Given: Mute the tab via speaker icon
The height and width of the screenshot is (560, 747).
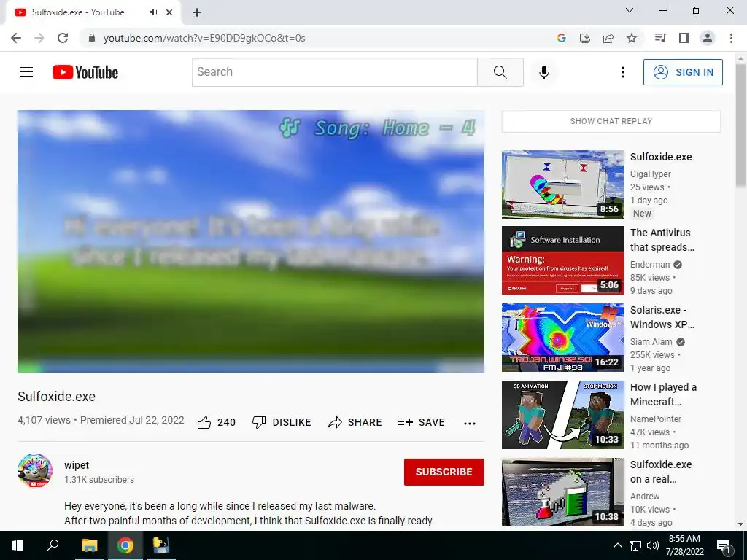Looking at the screenshot, I should click(153, 12).
